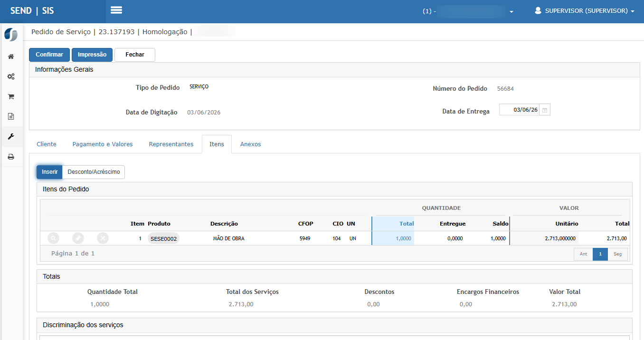Click the MÃO DE OBRA description cell
The height and width of the screenshot is (340, 644).
tap(228, 238)
